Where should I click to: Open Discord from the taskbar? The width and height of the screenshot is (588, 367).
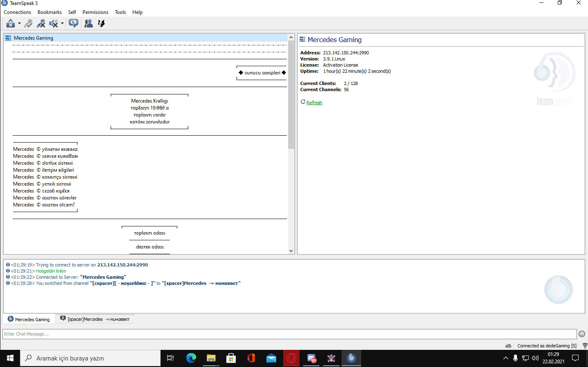(312, 358)
